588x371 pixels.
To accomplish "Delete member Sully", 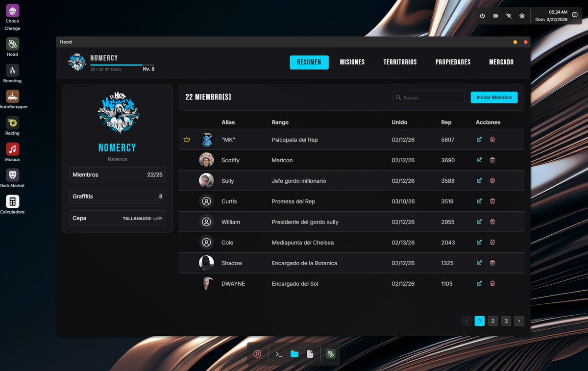I will [x=492, y=181].
